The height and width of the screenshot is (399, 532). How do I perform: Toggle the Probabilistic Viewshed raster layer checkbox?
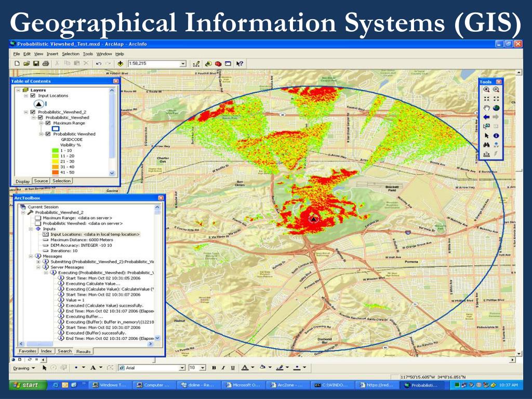point(48,134)
